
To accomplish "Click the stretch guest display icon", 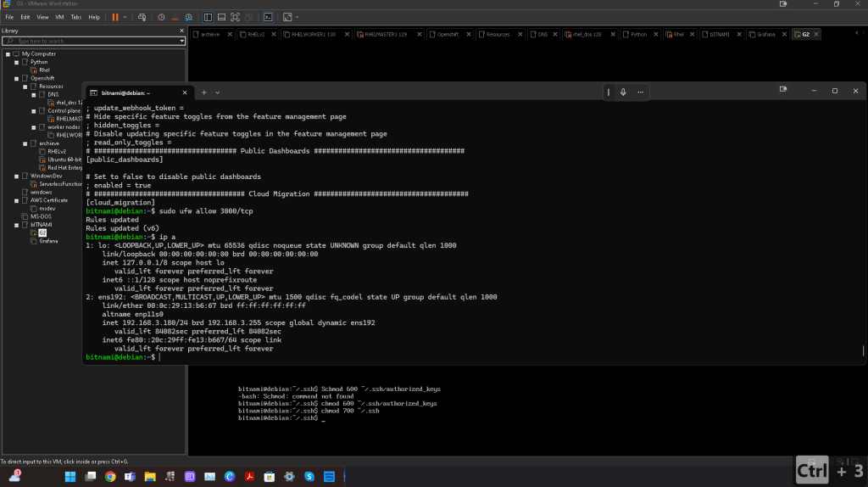I will 287,17.
